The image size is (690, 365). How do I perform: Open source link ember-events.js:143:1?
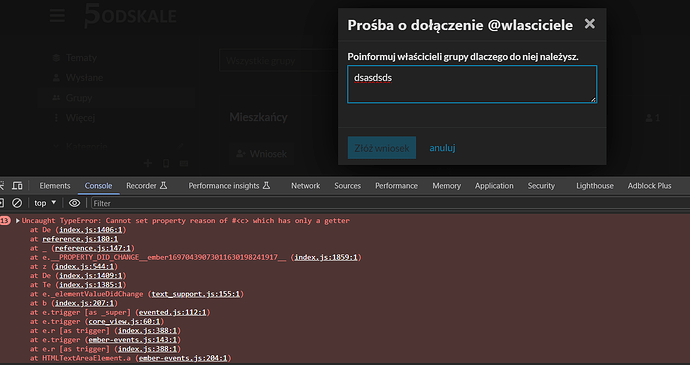tap(132, 340)
